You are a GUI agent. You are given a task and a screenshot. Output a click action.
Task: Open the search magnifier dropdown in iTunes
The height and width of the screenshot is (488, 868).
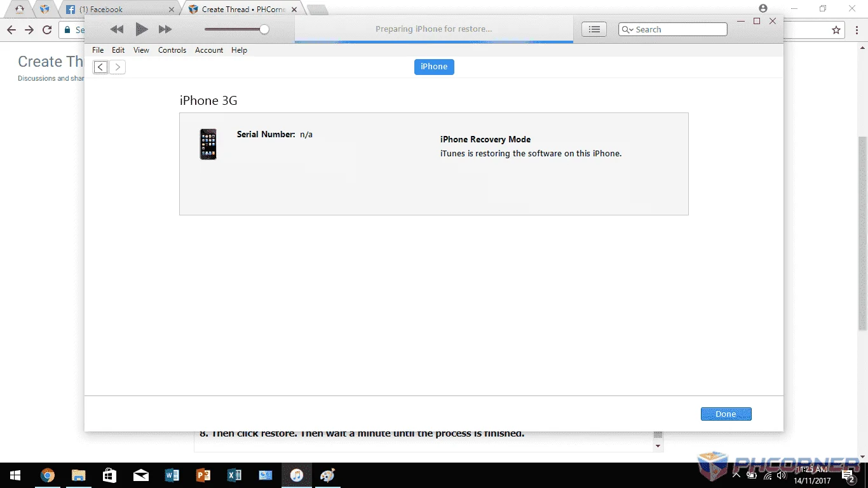pyautogui.click(x=627, y=29)
